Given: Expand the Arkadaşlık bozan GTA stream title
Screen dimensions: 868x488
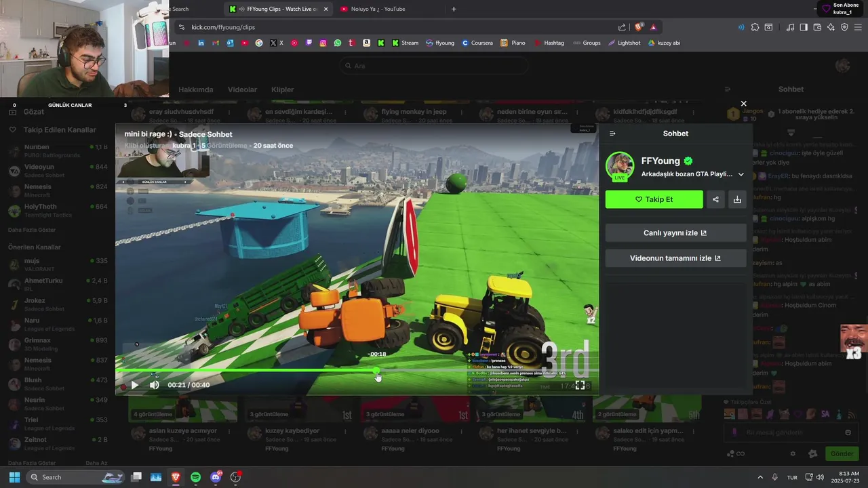Looking at the screenshot, I should [741, 174].
